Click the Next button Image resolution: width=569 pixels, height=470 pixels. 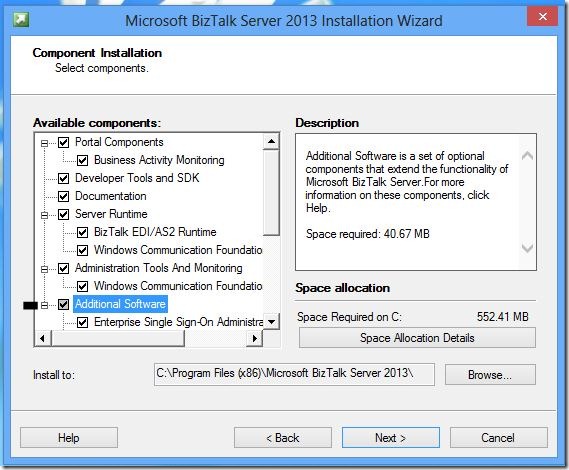coord(390,438)
